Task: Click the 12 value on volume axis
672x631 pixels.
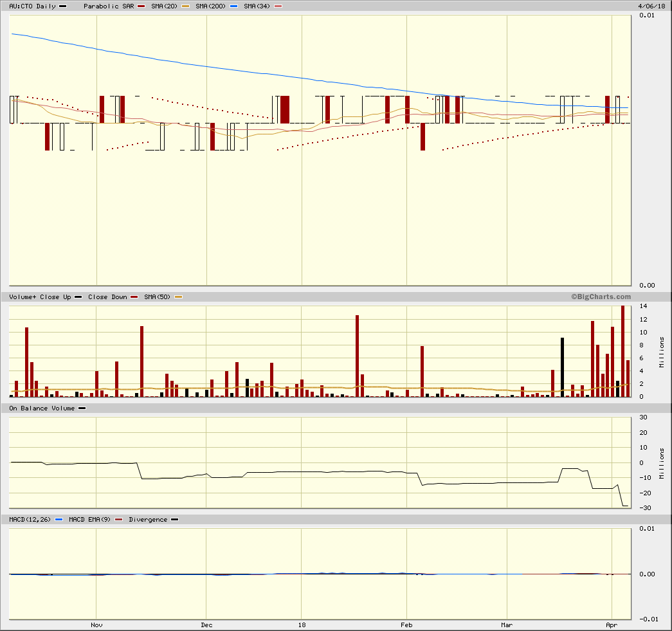Action: (643, 319)
